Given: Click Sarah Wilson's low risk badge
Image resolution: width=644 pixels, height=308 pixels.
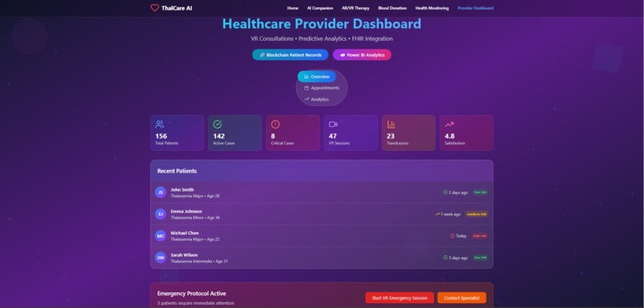Looking at the screenshot, I should click(x=480, y=258).
